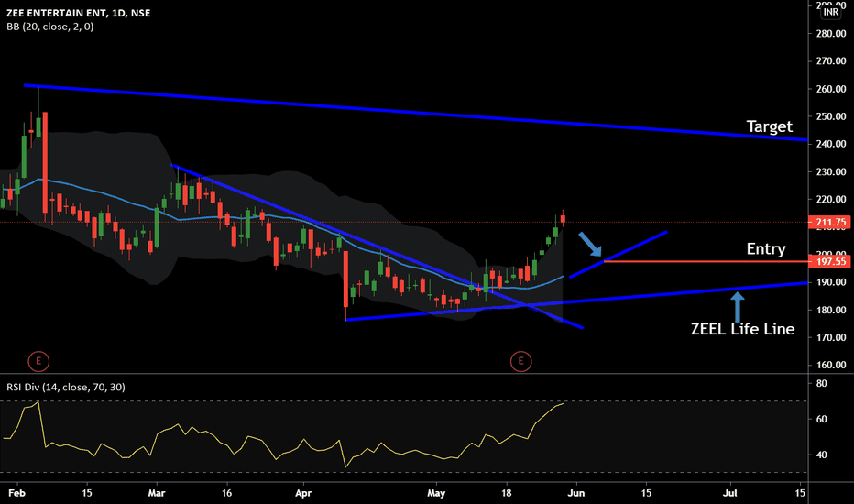Select the red horizontal Entry line
The width and height of the screenshot is (854, 504).
pyautogui.click(x=706, y=261)
